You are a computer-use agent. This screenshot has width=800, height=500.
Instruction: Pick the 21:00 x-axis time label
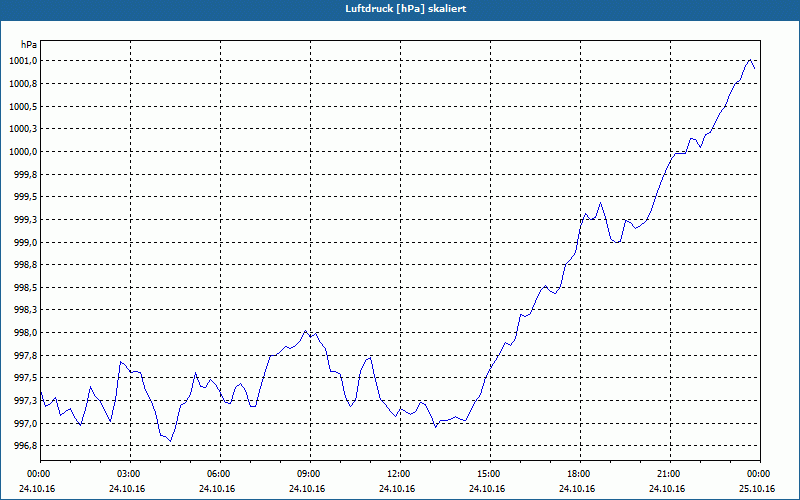click(670, 474)
